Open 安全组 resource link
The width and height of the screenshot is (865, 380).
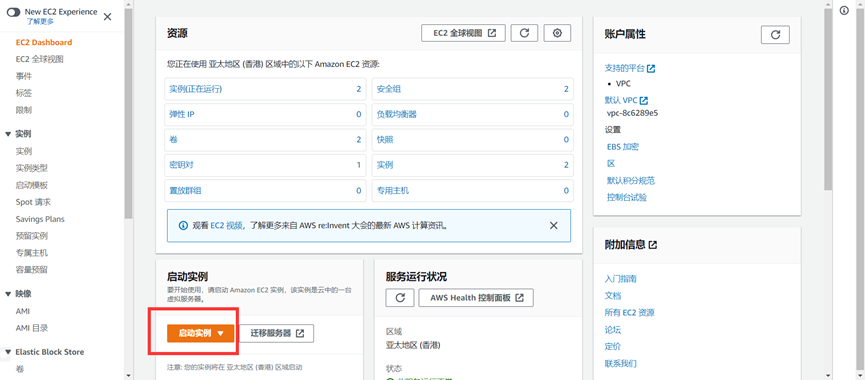(x=389, y=89)
